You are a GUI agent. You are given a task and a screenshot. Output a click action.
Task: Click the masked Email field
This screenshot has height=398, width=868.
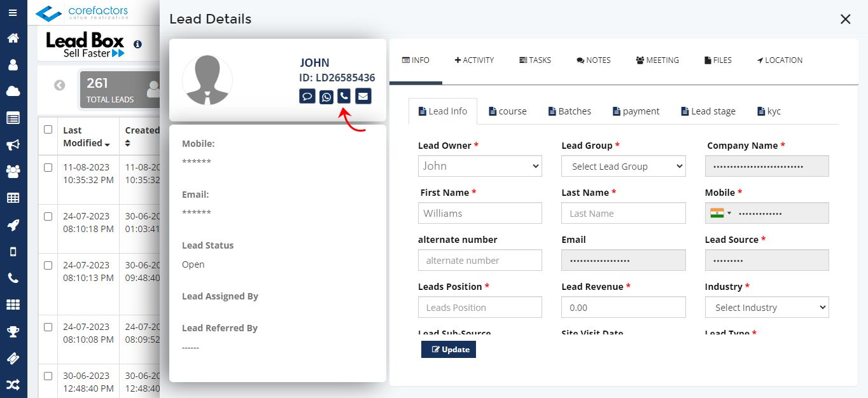624,260
